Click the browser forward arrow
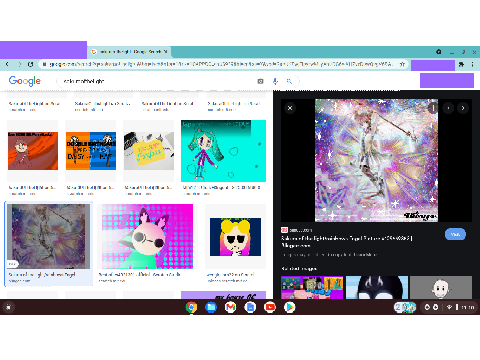 [x=19, y=64]
